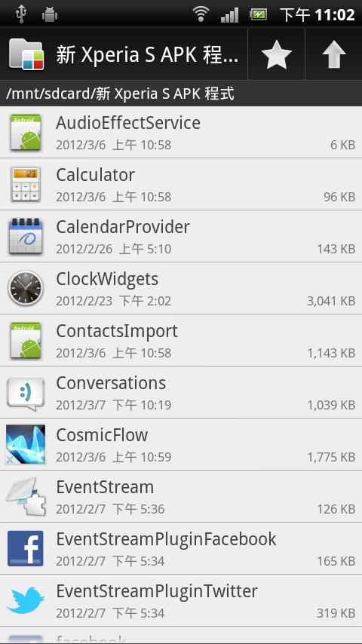Image resolution: width=362 pixels, height=644 pixels.
Task: Select the EventStream list item
Action: click(x=181, y=496)
